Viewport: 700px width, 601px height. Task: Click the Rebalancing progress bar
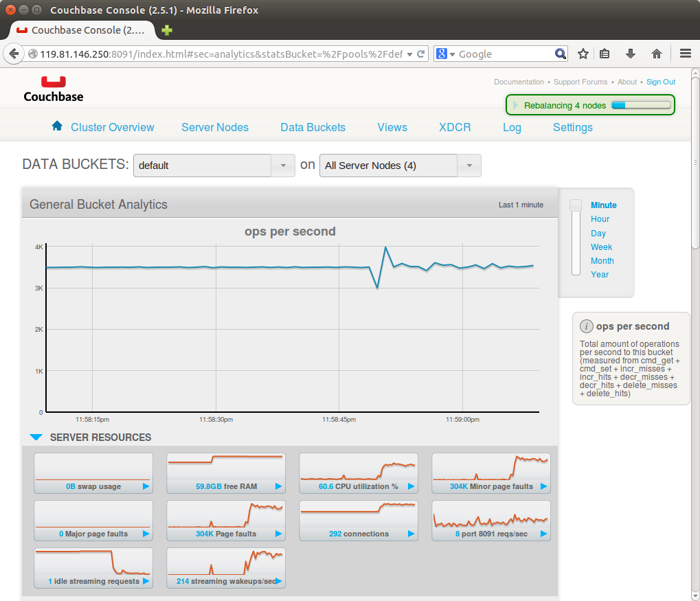tap(641, 105)
